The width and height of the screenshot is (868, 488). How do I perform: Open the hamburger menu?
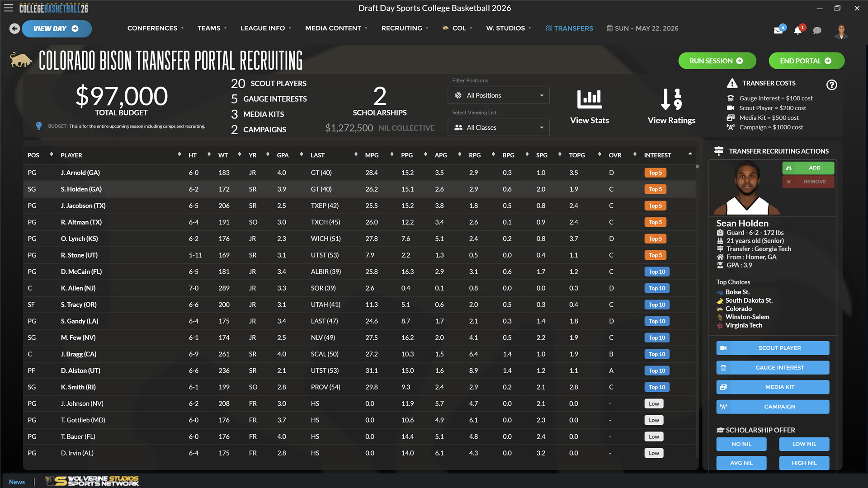point(9,8)
